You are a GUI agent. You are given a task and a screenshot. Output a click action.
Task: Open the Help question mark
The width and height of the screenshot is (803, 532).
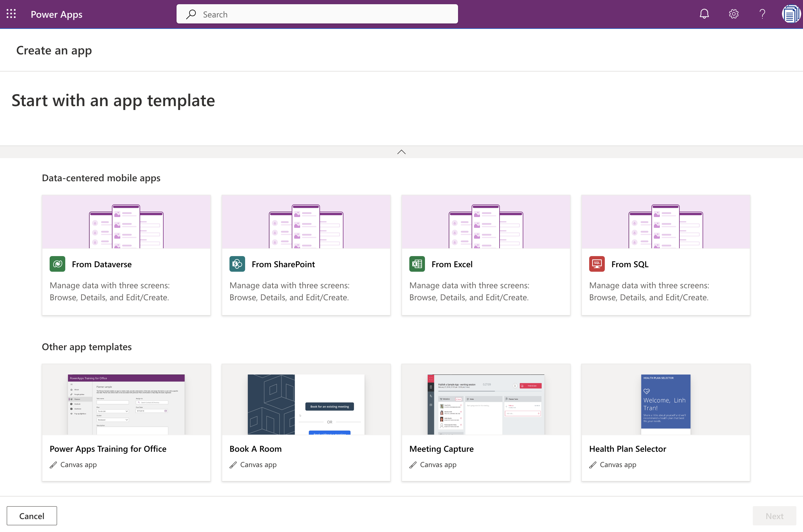[762, 14]
